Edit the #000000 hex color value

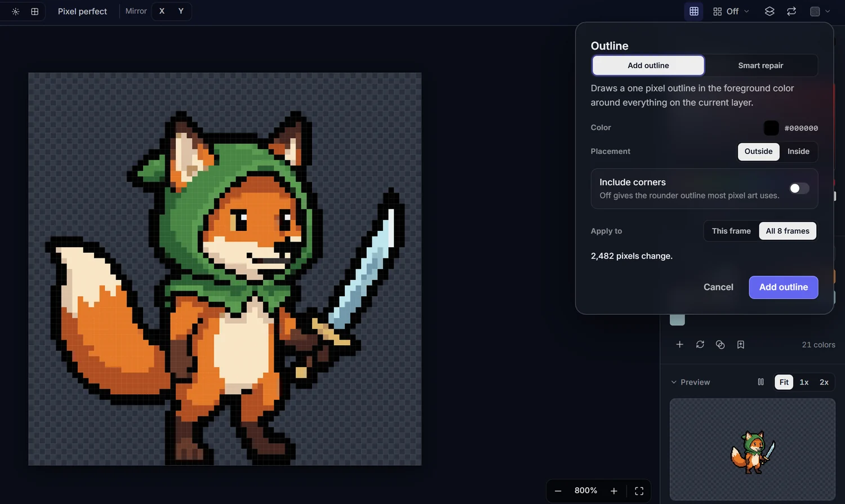pos(801,128)
